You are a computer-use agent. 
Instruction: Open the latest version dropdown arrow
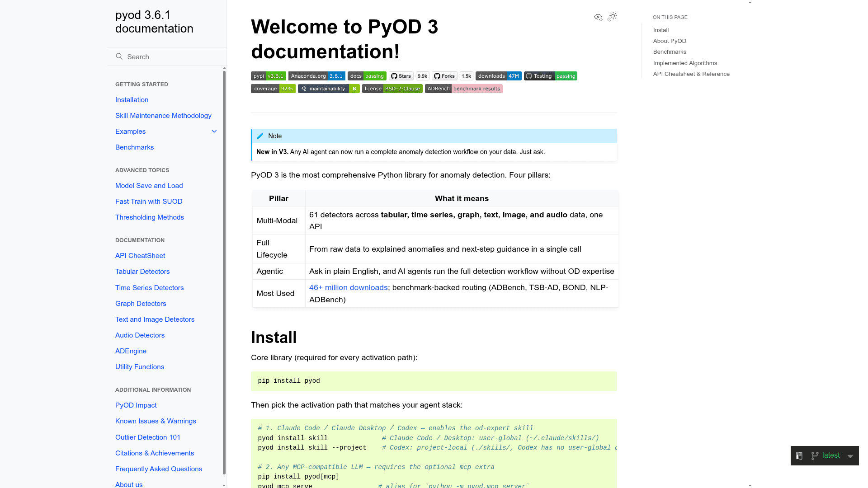point(850,456)
